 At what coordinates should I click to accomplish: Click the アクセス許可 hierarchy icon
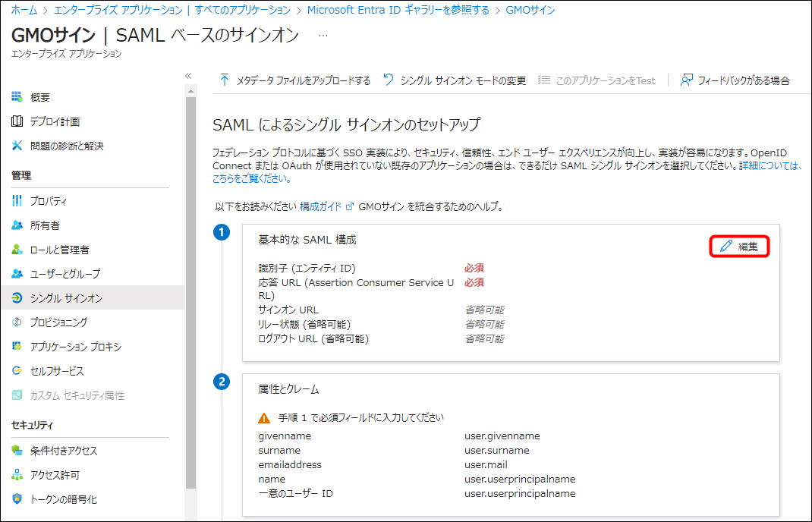(x=17, y=475)
